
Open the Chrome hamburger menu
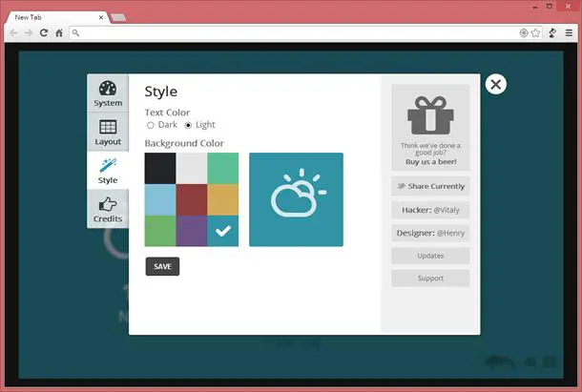(x=569, y=33)
